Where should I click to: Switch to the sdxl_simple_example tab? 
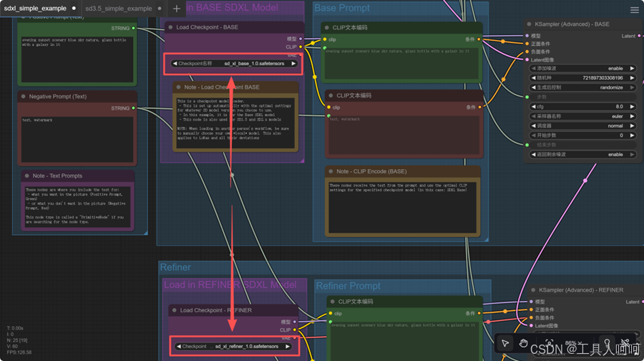pyautogui.click(x=35, y=8)
